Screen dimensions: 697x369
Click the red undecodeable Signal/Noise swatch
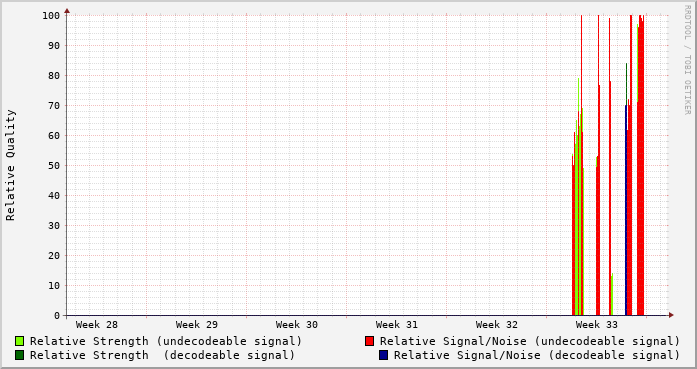(369, 341)
